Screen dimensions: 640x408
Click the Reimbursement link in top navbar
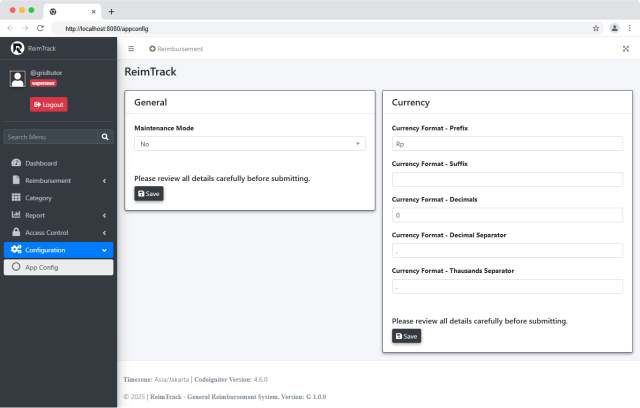point(176,48)
